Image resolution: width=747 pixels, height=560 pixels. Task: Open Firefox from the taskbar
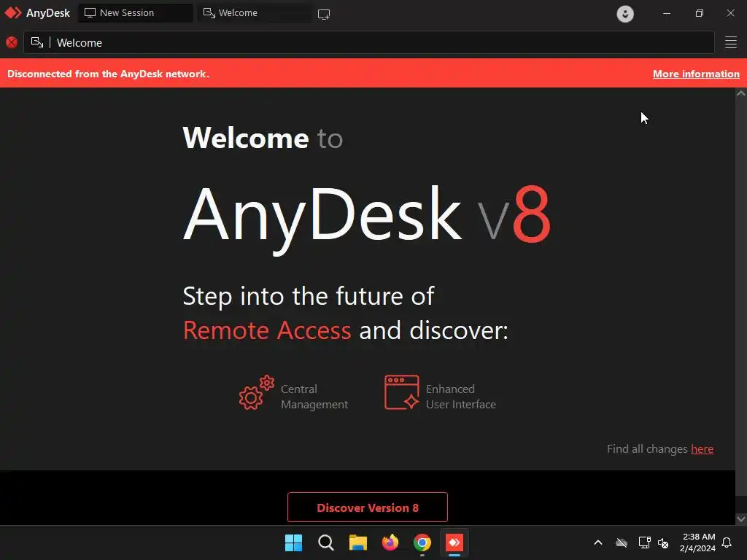(390, 542)
